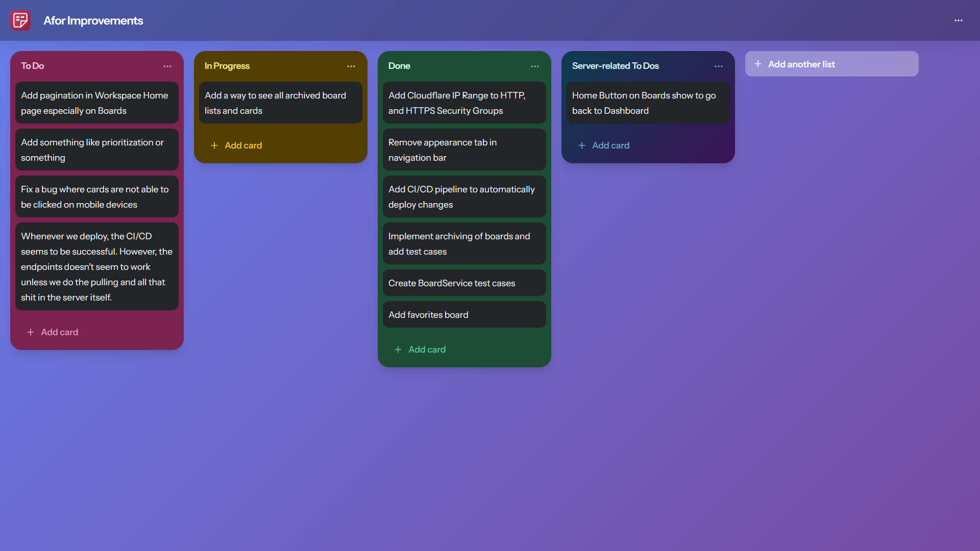Open the Fix a bug on mobile devices card

(x=97, y=196)
